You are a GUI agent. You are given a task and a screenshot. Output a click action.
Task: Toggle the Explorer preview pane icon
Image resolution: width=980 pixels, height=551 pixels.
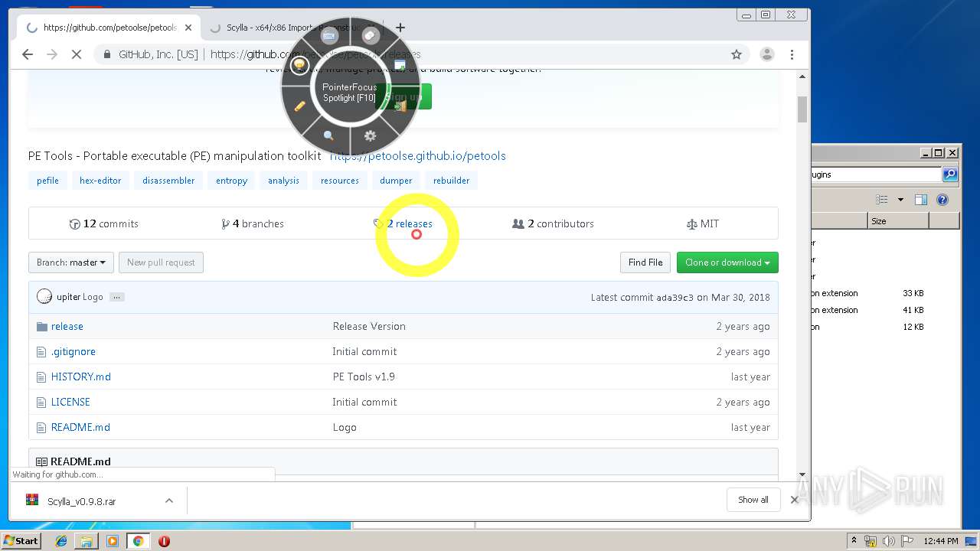(x=921, y=200)
